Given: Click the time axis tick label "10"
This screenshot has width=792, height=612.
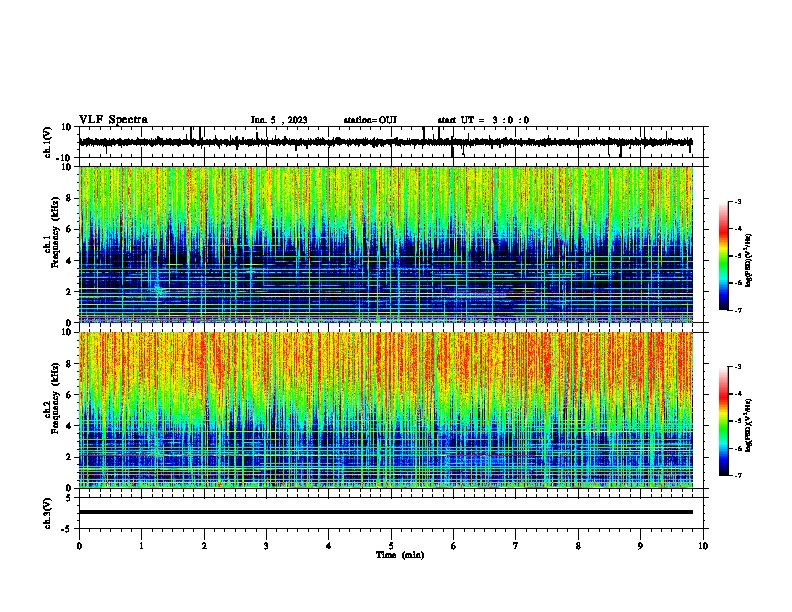Looking at the screenshot, I should coord(703,546).
